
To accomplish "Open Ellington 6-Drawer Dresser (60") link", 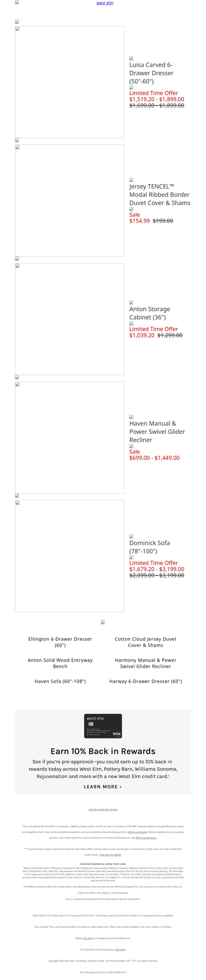I will (60, 642).
